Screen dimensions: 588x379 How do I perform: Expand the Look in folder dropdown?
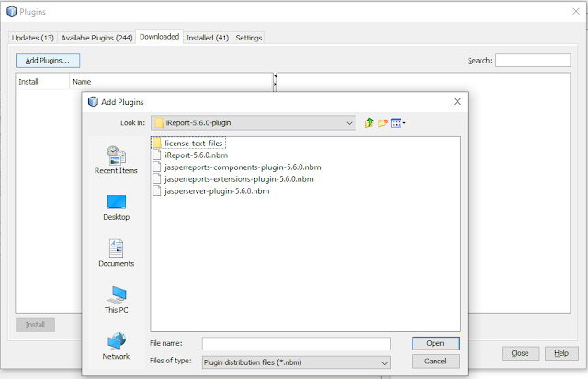(x=254, y=123)
